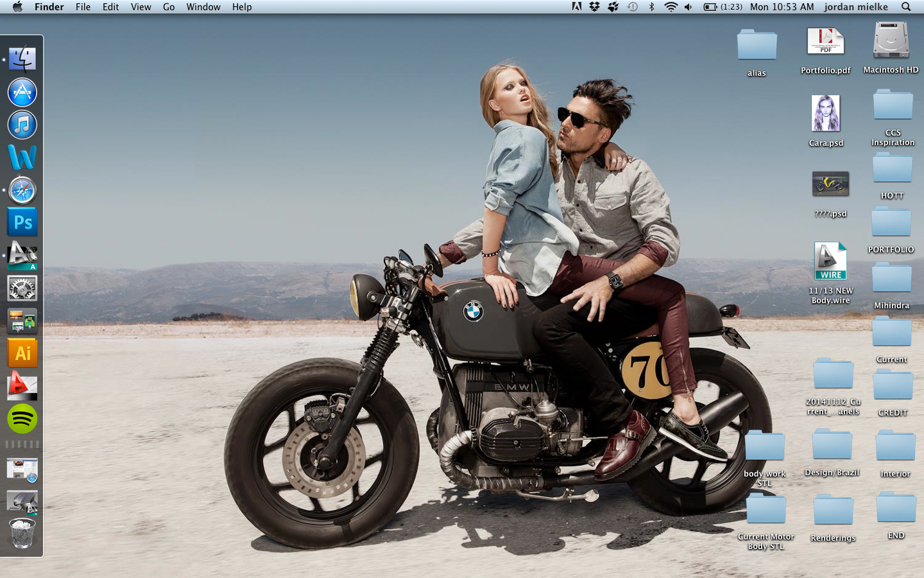Open iTunes from the Dock
The height and width of the screenshot is (578, 924).
pyautogui.click(x=22, y=125)
